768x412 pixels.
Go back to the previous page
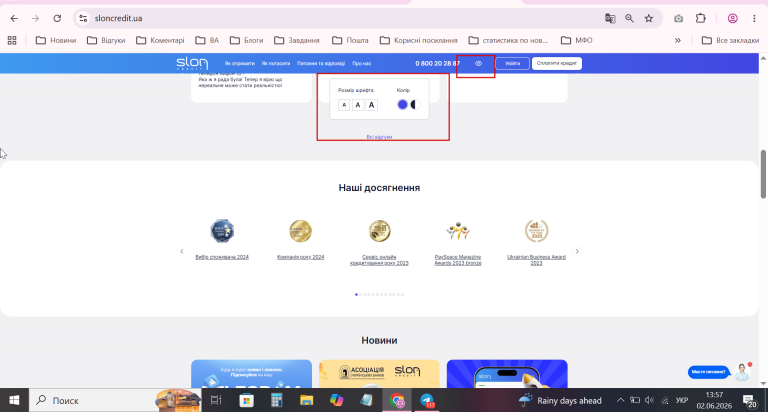(x=14, y=19)
